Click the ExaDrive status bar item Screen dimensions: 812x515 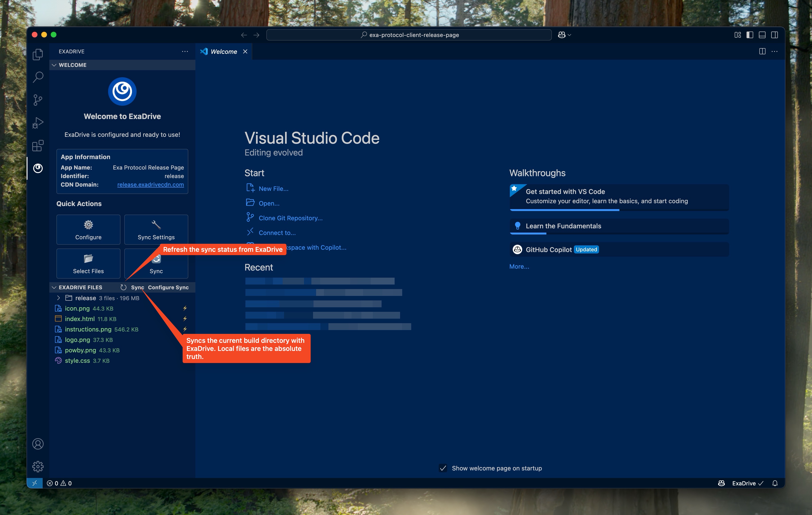tap(747, 483)
